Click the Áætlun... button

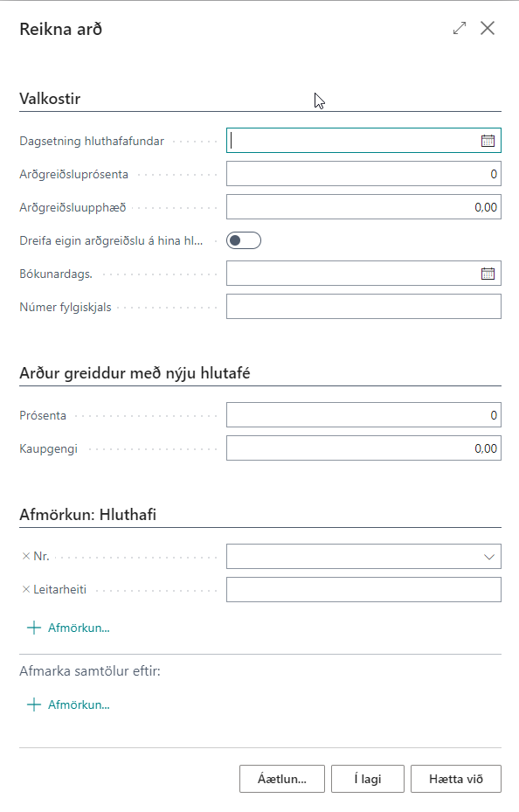pos(282,779)
